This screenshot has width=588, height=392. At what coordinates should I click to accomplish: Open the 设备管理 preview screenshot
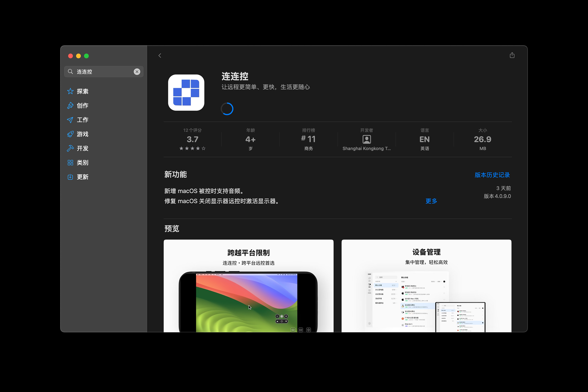(426, 286)
